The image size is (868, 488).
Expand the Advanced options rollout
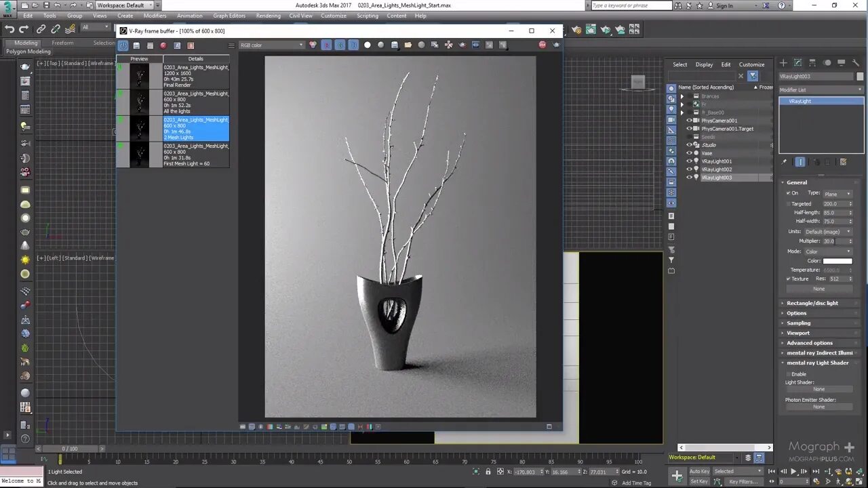810,343
